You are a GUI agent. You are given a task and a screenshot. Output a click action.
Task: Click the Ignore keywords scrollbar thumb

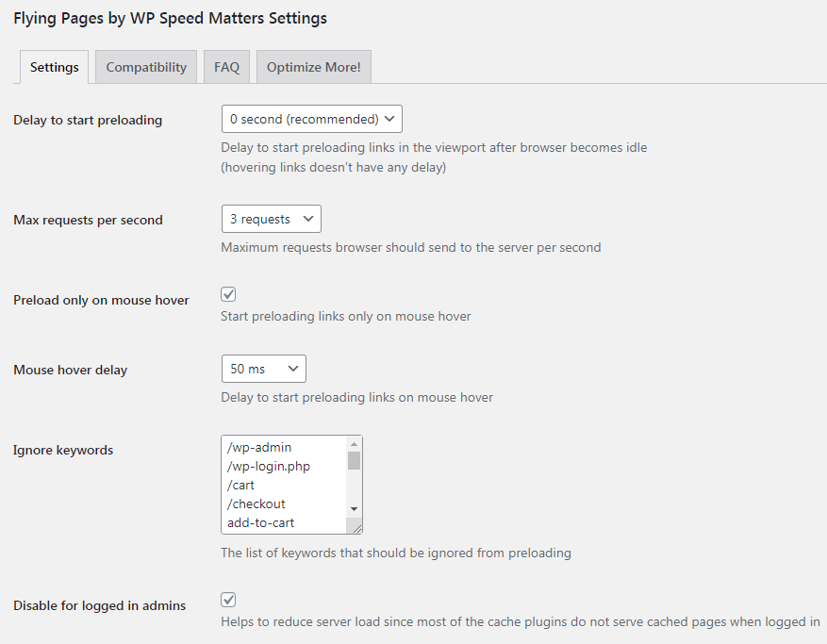pyautogui.click(x=354, y=460)
